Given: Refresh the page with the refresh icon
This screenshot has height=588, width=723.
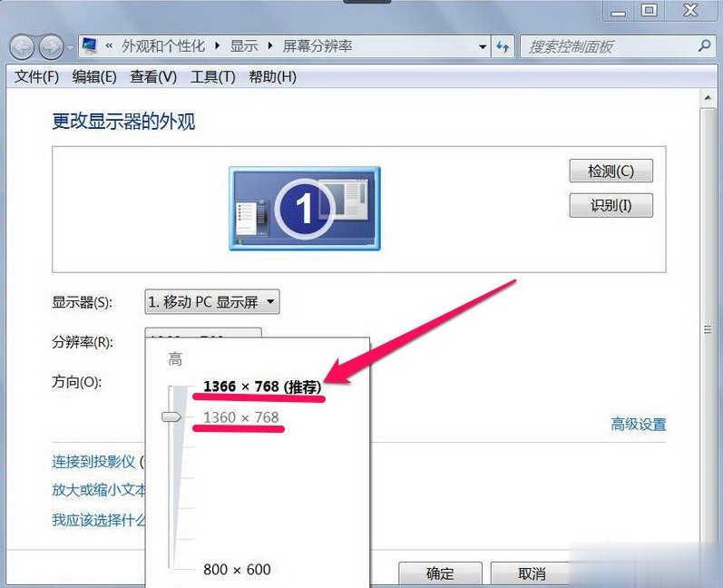Looking at the screenshot, I should pyautogui.click(x=503, y=46).
